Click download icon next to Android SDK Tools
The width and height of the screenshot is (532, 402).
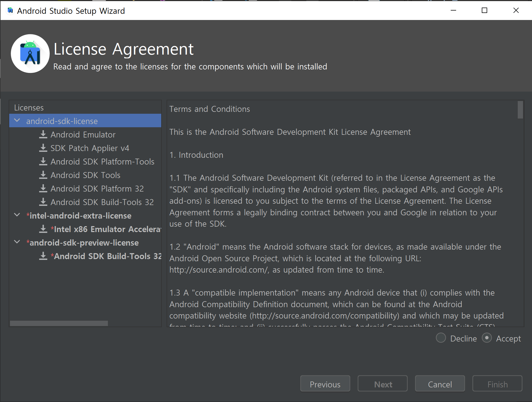(43, 175)
